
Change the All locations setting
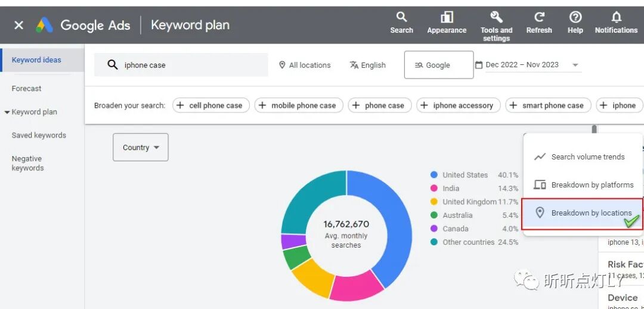pos(305,65)
